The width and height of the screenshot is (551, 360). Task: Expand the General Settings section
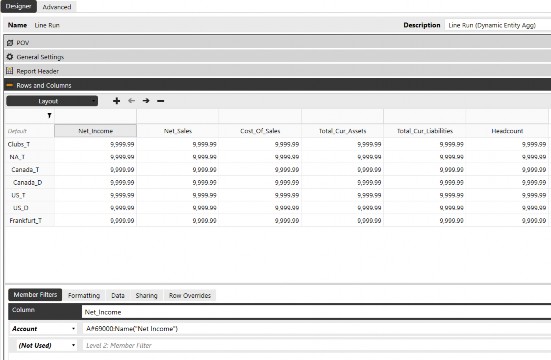278,57
